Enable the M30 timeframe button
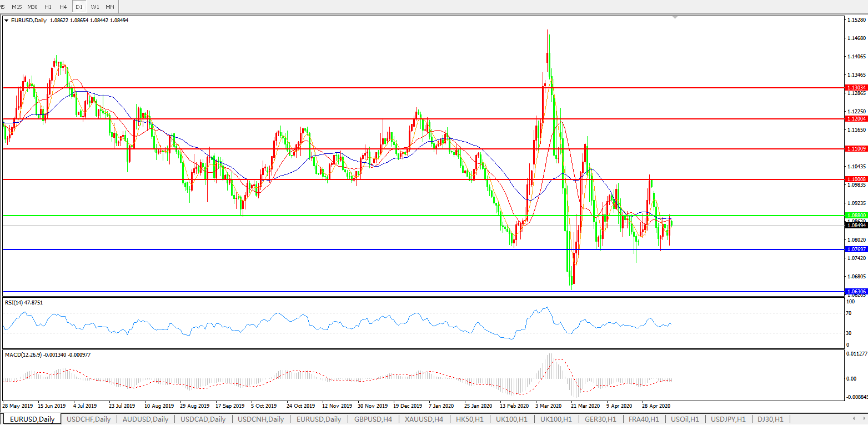 click(32, 7)
